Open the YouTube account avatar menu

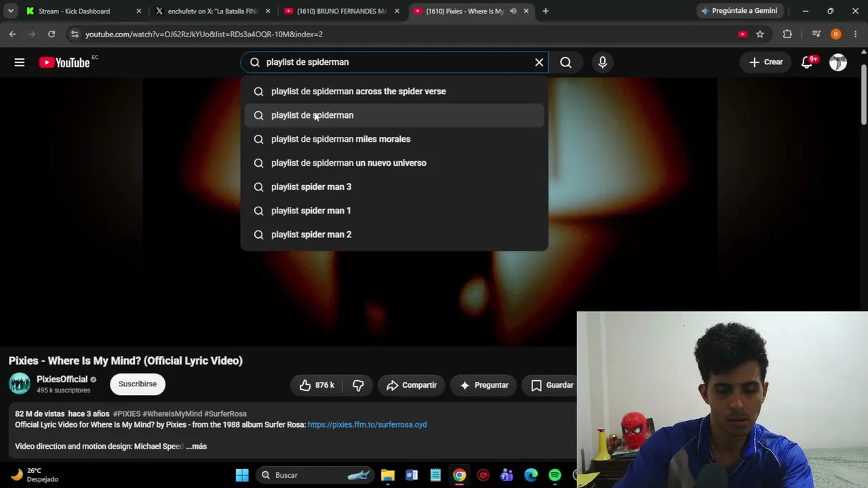point(838,62)
